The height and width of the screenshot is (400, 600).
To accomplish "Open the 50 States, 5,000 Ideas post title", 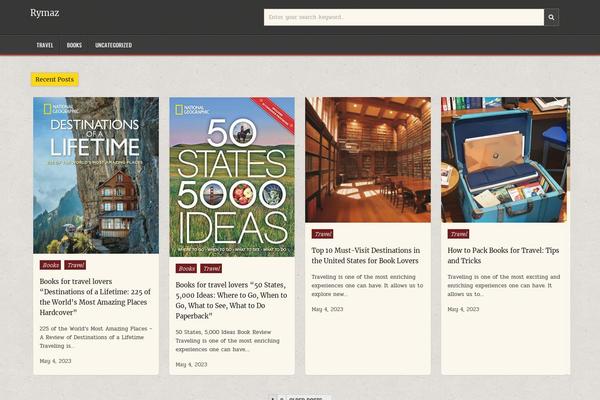I will [x=232, y=300].
